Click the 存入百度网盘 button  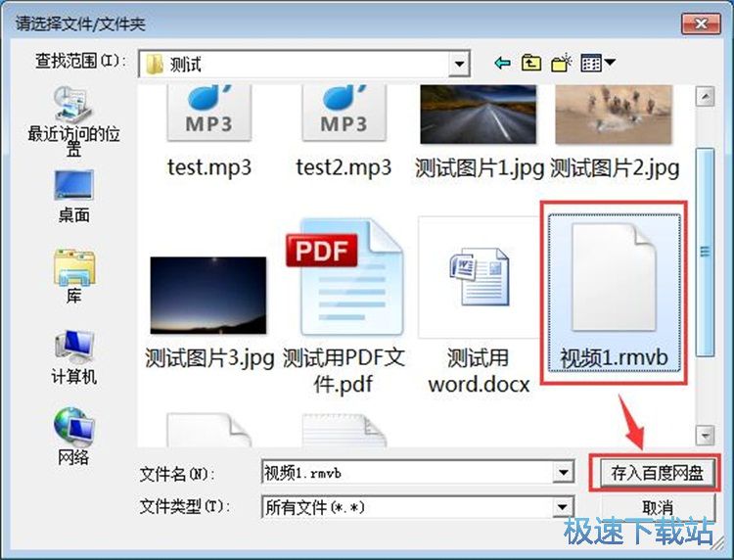[x=658, y=473]
